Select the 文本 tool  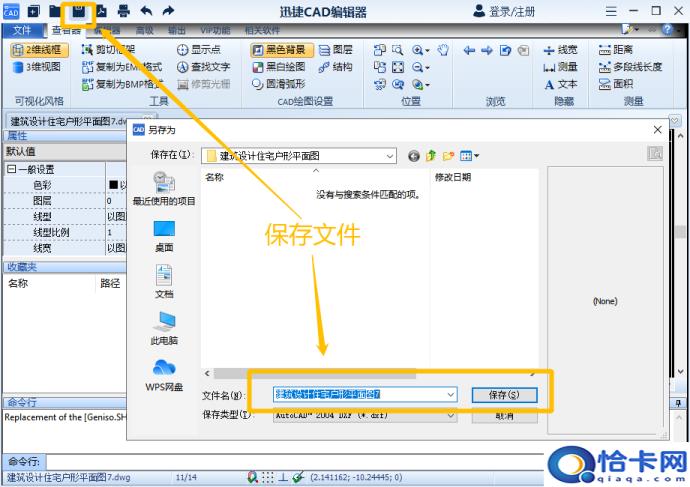560,84
